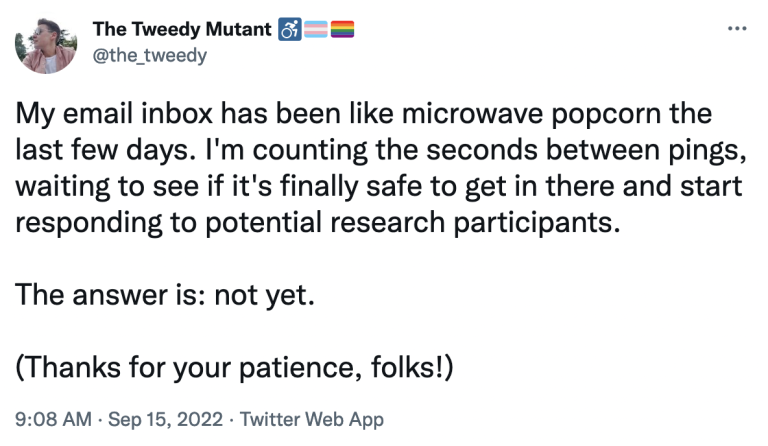Click the words 'last few days'
Viewport: 768px width, 446px height.
(101, 150)
